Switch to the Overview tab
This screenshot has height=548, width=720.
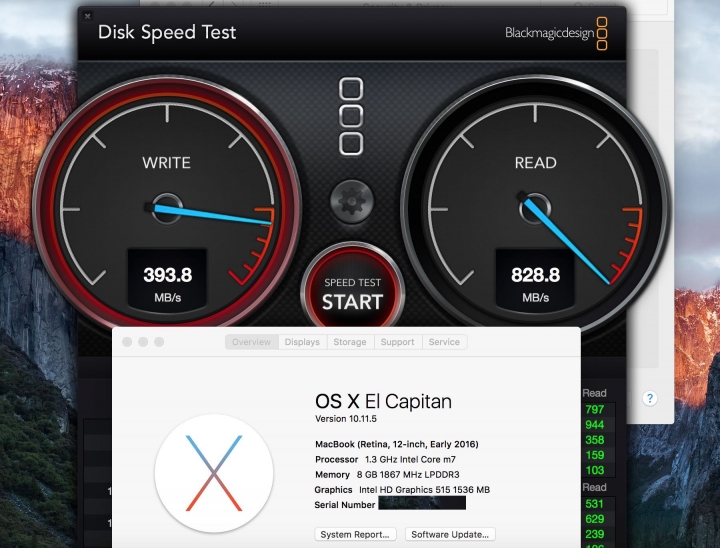[252, 342]
